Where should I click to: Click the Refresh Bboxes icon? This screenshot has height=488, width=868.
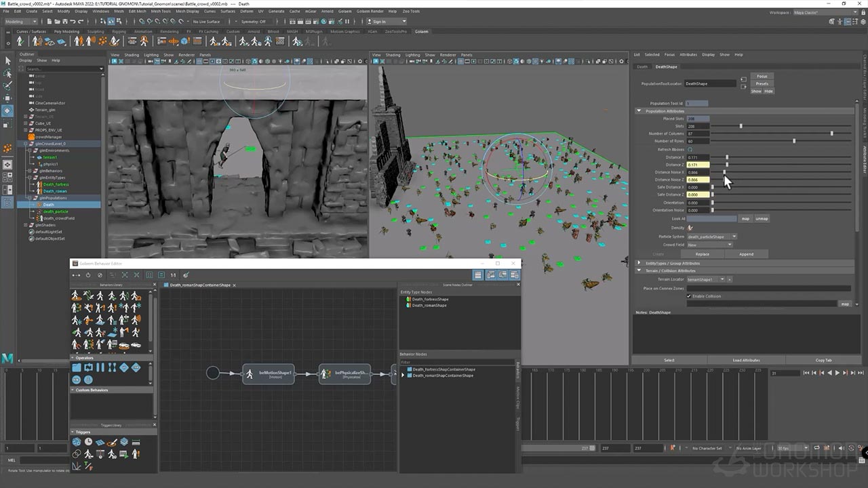[690, 149]
